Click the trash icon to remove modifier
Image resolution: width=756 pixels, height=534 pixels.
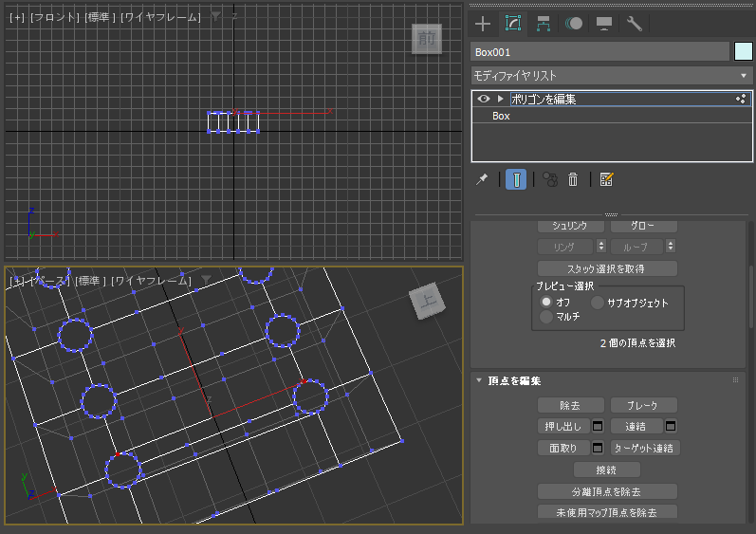click(x=573, y=180)
